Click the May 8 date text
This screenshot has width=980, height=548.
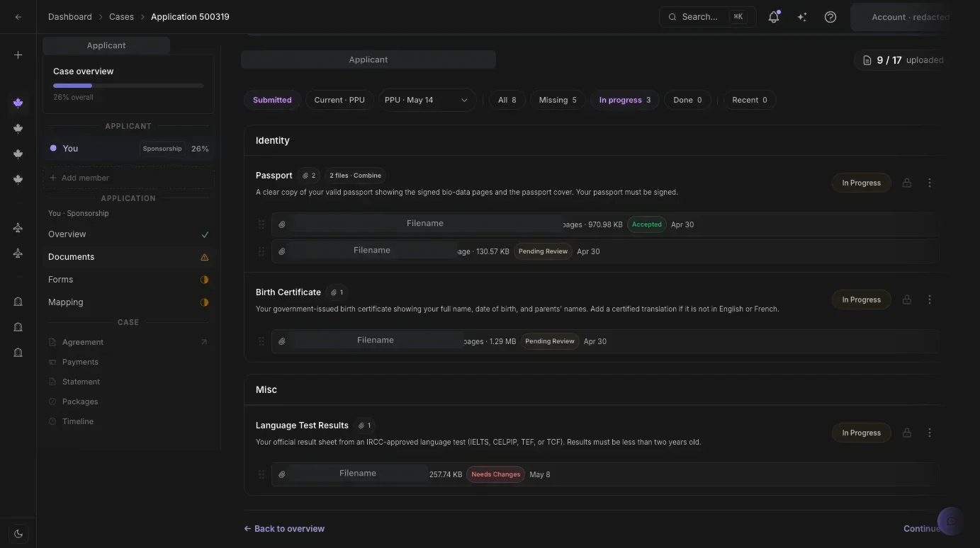[540, 474]
